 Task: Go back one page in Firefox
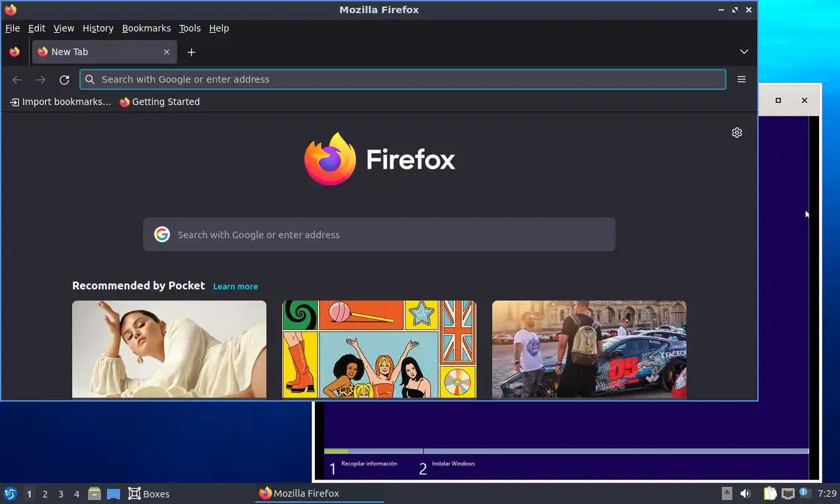[x=17, y=79]
